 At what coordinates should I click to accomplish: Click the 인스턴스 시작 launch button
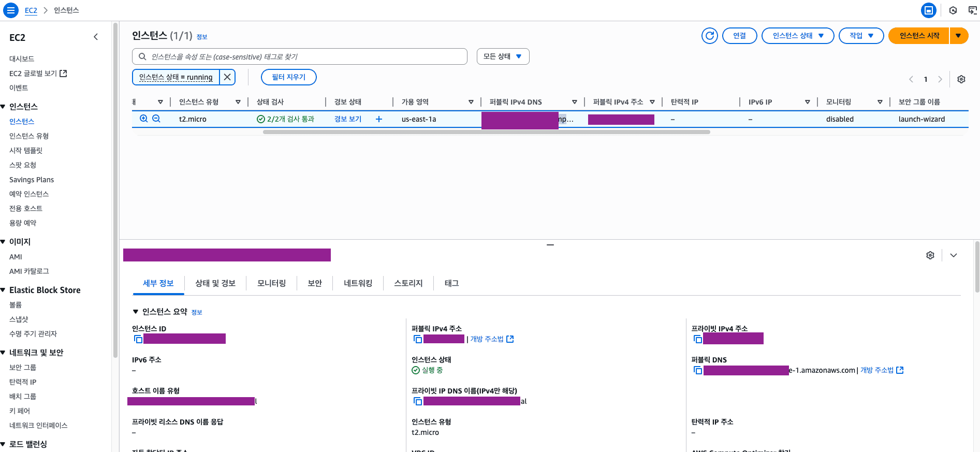919,36
